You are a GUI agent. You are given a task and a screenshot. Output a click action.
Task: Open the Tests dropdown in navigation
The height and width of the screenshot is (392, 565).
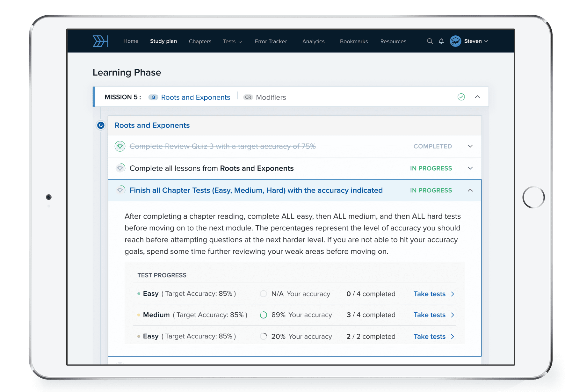[x=232, y=41]
